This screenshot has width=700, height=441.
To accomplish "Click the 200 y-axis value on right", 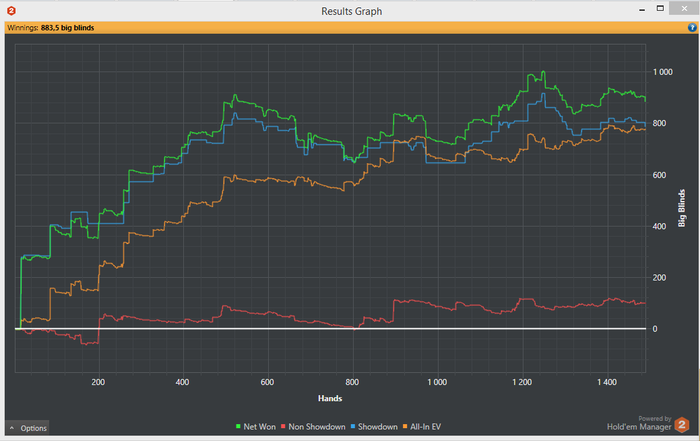I will 659,278.
